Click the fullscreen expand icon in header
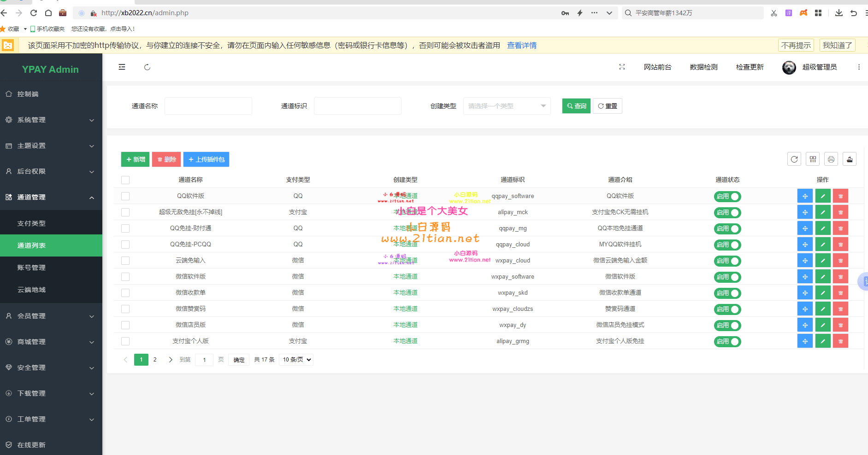The width and height of the screenshot is (868, 455). coord(622,67)
